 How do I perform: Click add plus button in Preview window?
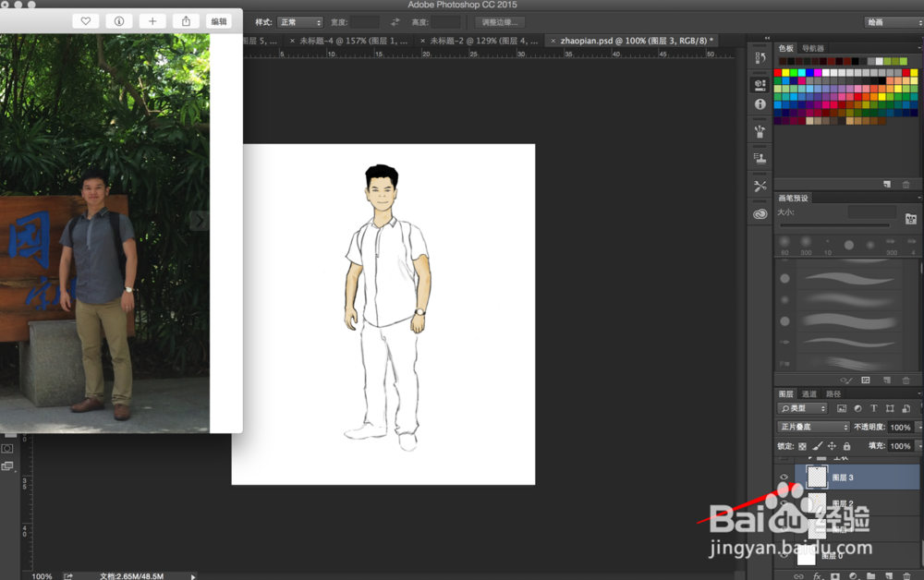tap(152, 21)
